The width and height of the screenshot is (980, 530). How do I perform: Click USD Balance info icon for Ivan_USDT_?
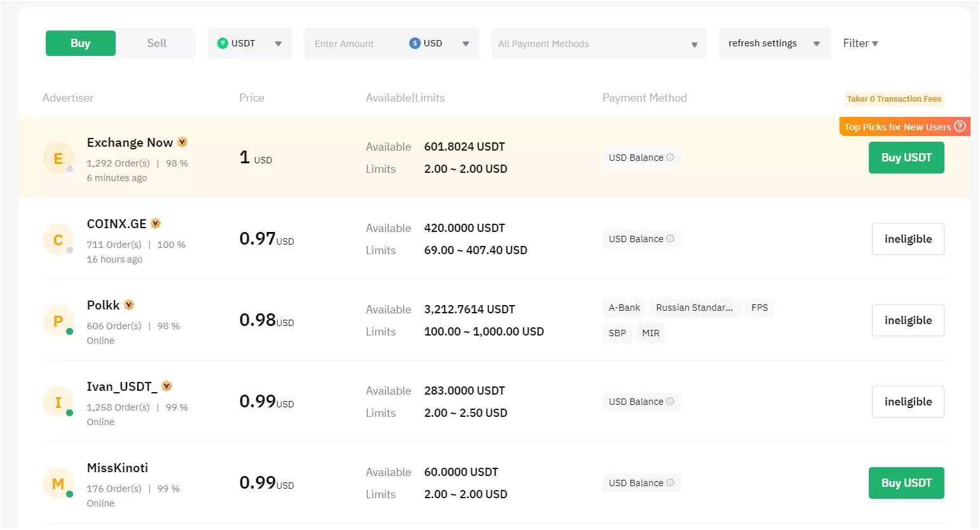(670, 401)
